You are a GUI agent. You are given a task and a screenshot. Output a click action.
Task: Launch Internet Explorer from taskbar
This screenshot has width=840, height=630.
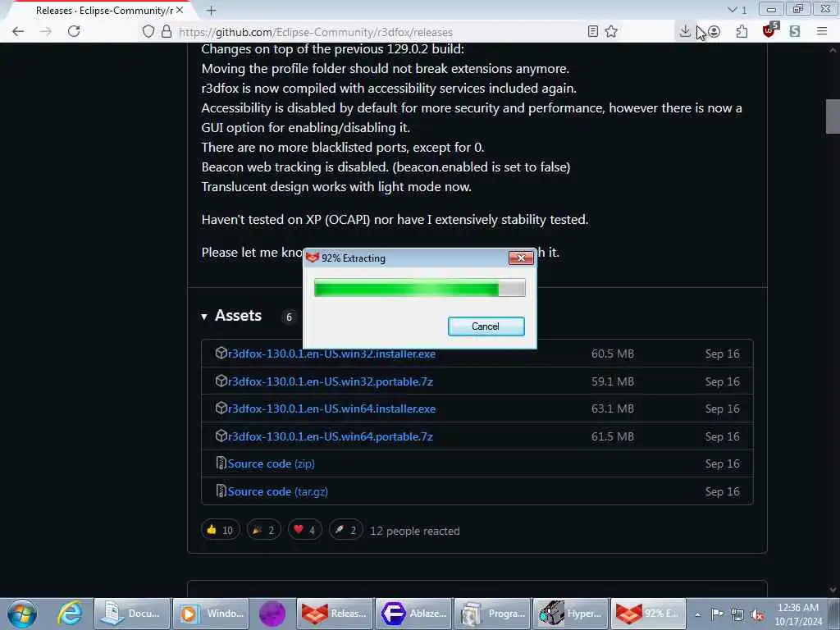[x=70, y=614]
